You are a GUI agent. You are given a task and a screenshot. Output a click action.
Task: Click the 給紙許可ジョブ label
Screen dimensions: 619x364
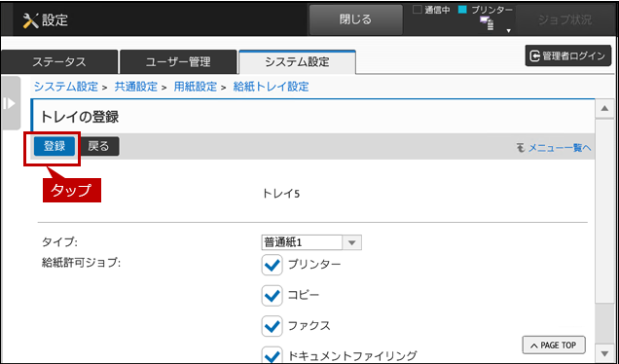[82, 263]
